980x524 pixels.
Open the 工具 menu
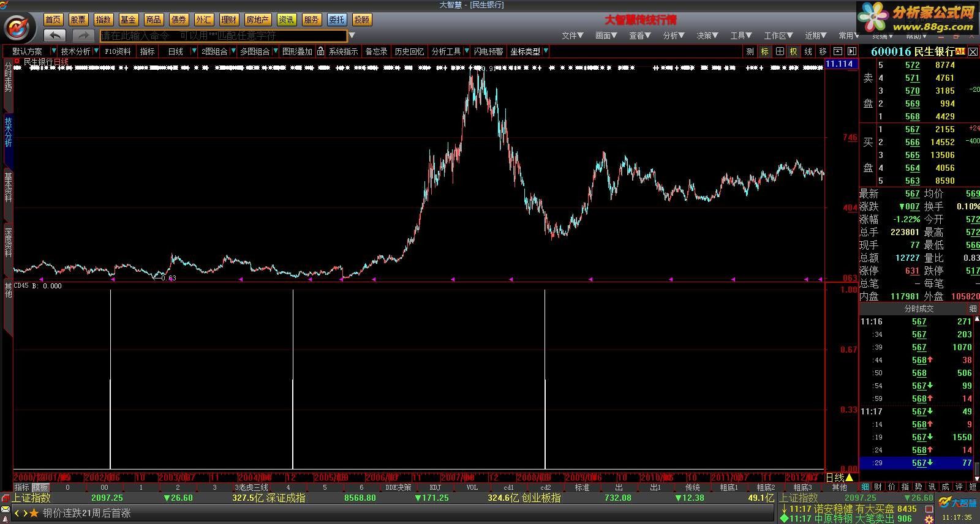coord(741,36)
